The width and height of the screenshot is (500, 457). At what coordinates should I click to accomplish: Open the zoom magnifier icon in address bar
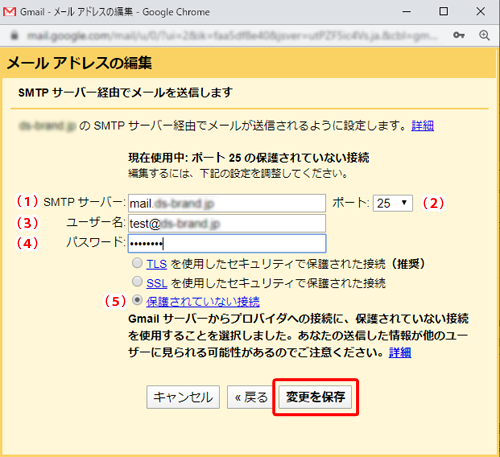[484, 35]
